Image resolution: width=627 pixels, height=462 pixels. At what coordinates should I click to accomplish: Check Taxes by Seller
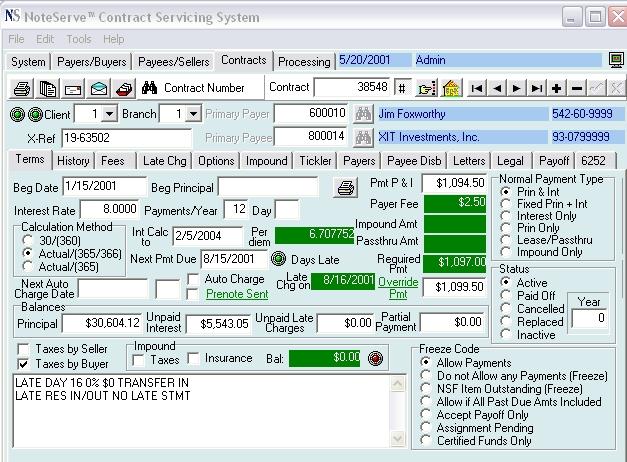point(24,349)
